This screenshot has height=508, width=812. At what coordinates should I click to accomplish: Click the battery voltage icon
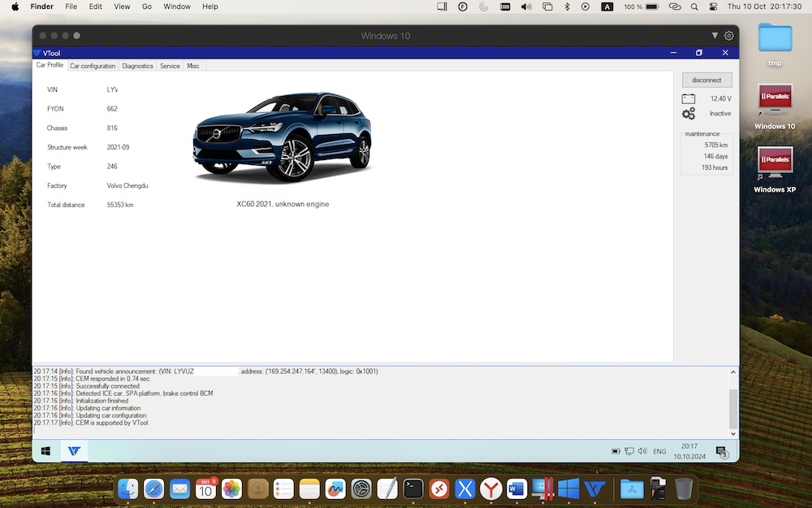[x=689, y=98]
